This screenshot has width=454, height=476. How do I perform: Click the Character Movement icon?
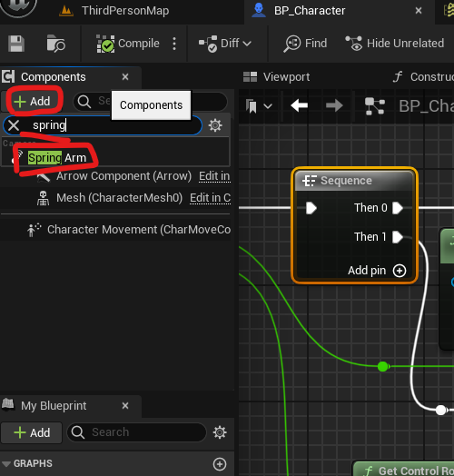tap(34, 230)
